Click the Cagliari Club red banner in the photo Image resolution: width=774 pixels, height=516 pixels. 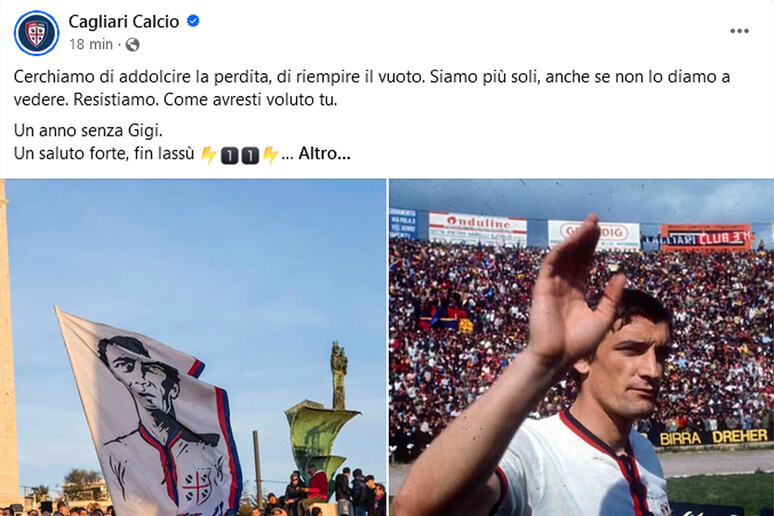pos(706,238)
